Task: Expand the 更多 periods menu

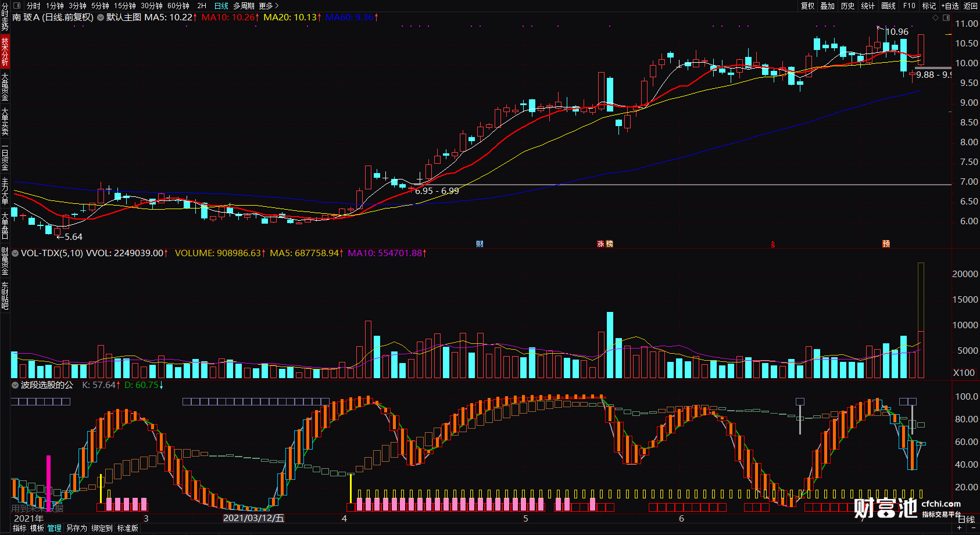Action: [269, 6]
